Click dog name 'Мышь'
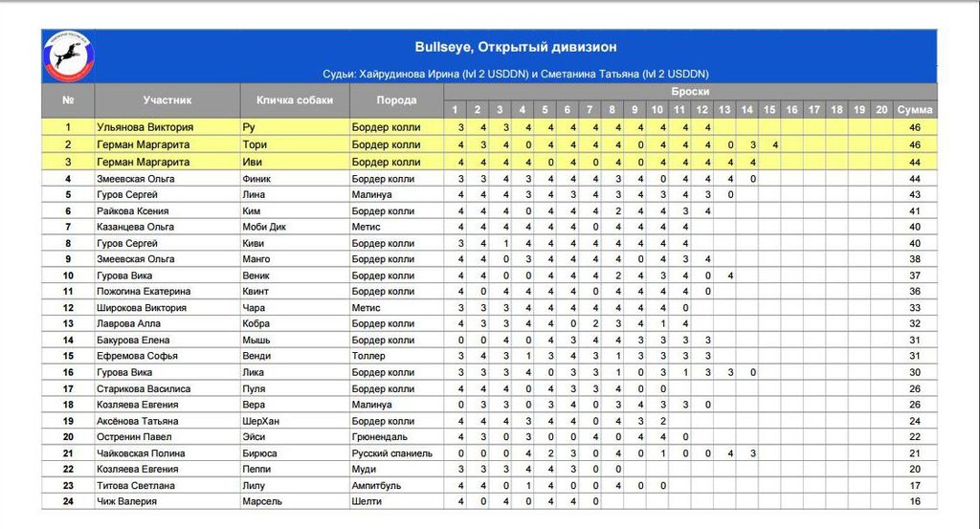 256,340
